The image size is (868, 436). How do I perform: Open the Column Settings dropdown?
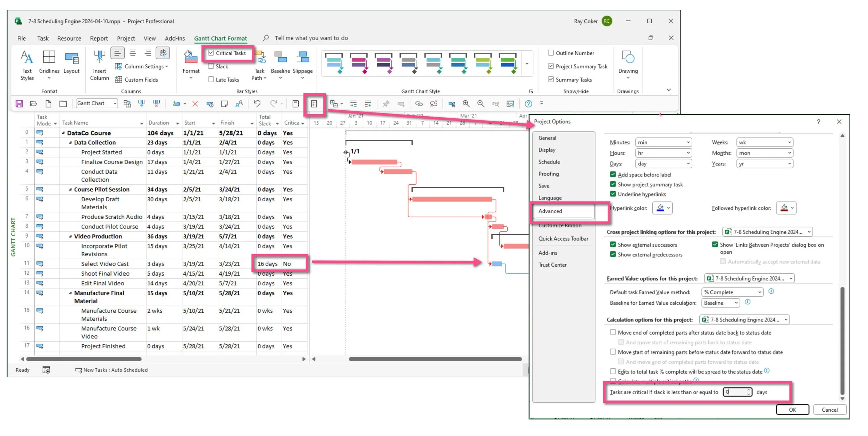pyautogui.click(x=141, y=66)
